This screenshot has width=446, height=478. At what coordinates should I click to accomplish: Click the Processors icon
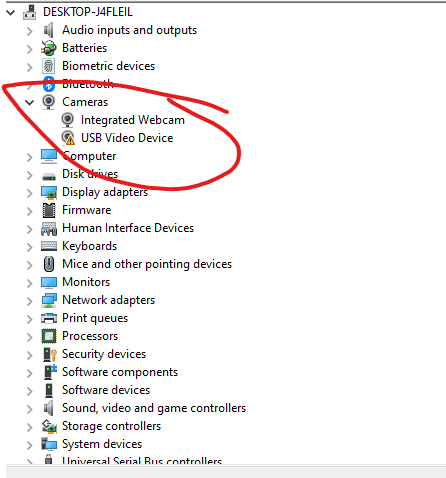click(49, 336)
